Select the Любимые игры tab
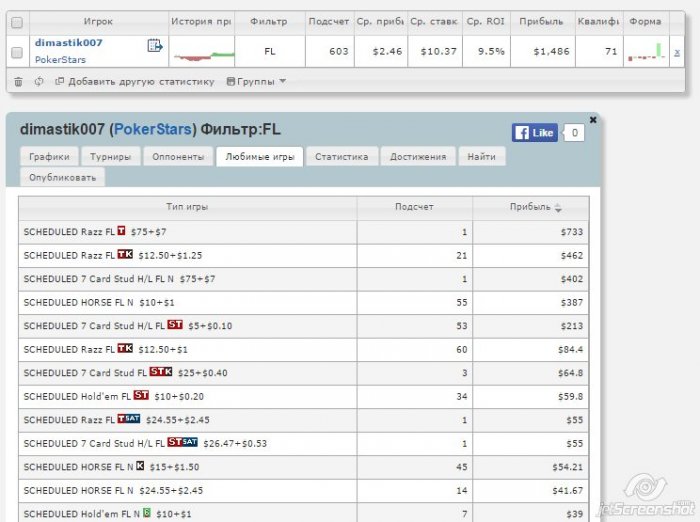The width and height of the screenshot is (700, 522). pyautogui.click(x=260, y=157)
